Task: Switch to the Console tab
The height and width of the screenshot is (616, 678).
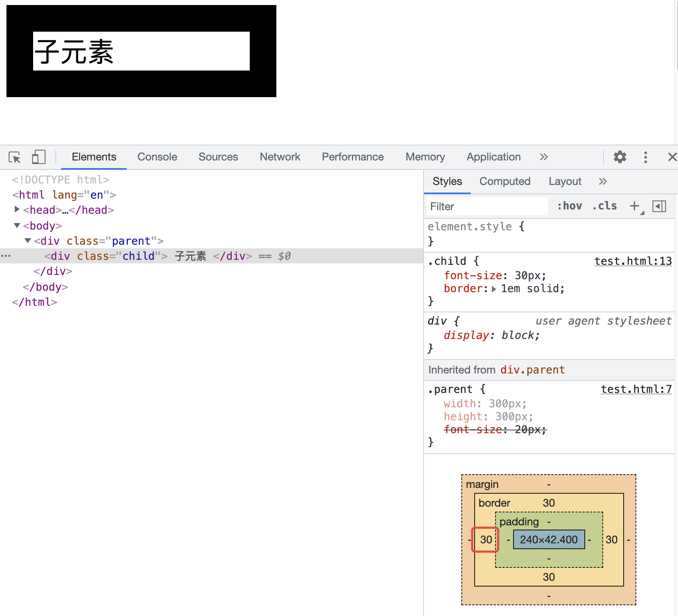Action: (157, 157)
